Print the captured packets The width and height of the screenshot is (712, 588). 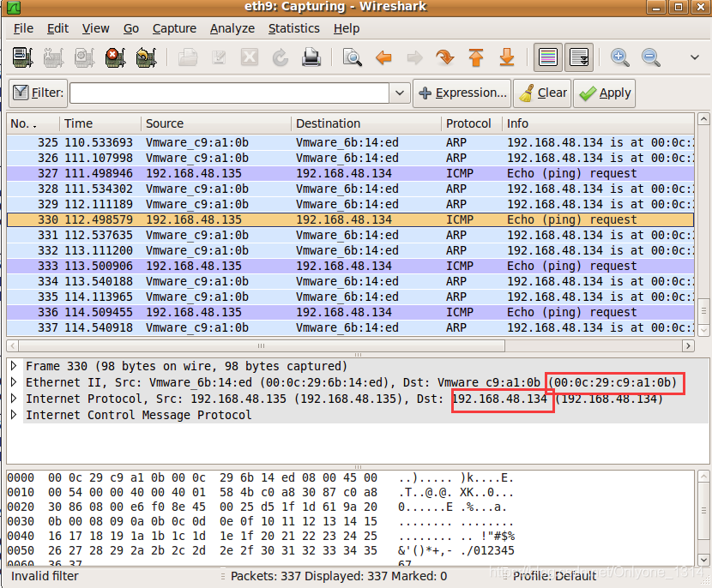tap(311, 57)
